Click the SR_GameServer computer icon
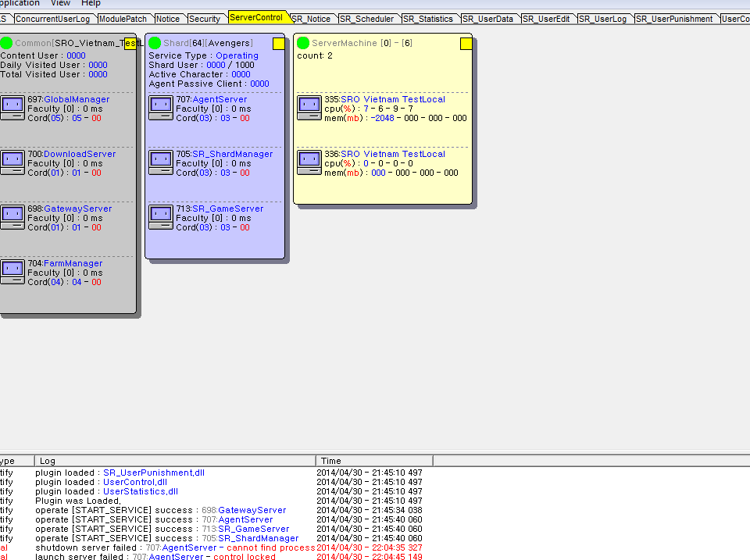This screenshot has height=560, width=750. (x=161, y=217)
